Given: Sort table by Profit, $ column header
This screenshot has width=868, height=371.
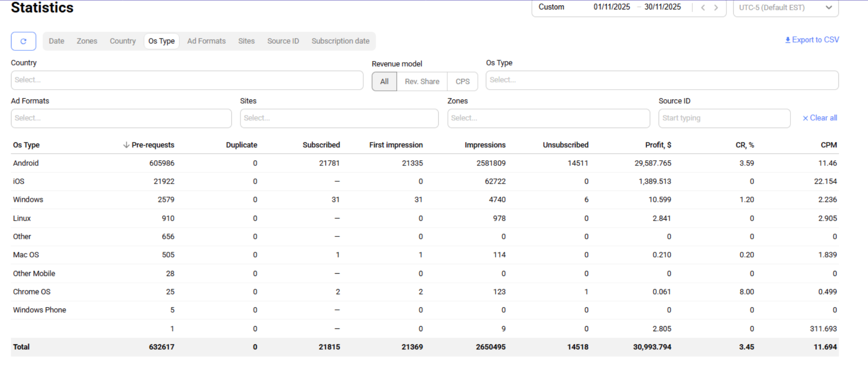Looking at the screenshot, I should coord(658,145).
